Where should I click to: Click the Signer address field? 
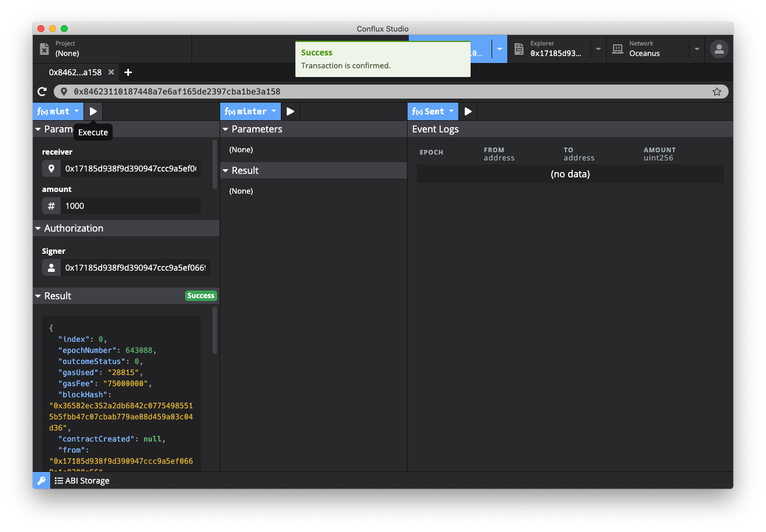tap(135, 268)
